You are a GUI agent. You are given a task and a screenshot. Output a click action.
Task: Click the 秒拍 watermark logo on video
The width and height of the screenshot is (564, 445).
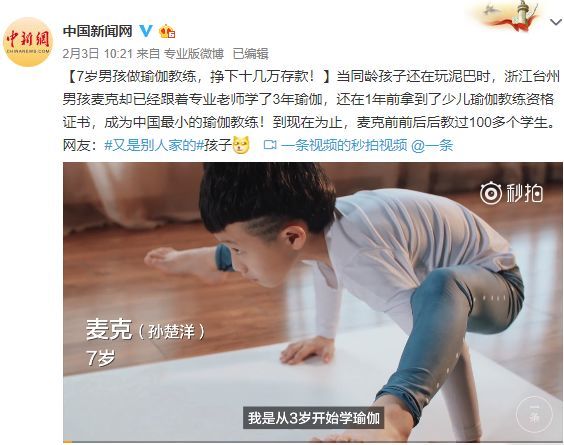point(511,194)
